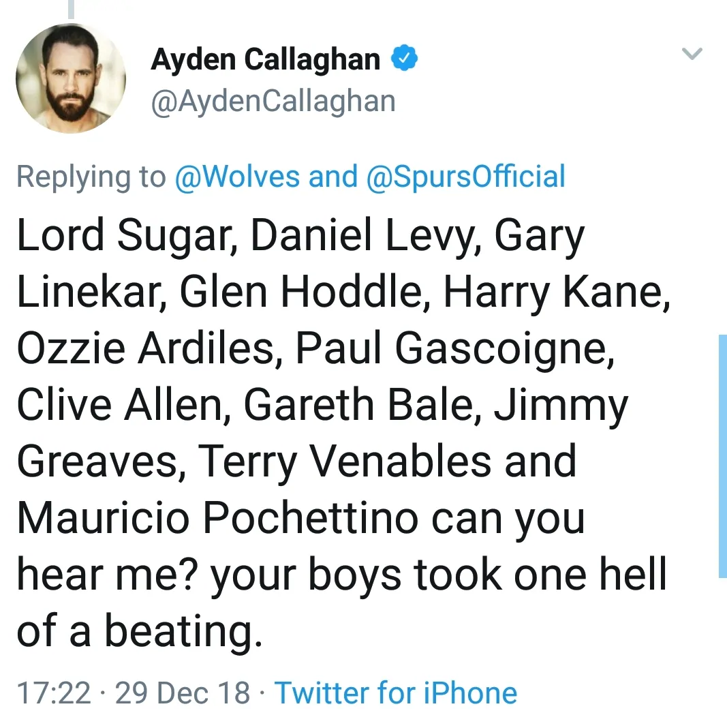The image size is (727, 728).
Task: Click 'Terry Venables' in the tweet
Action: (344, 461)
